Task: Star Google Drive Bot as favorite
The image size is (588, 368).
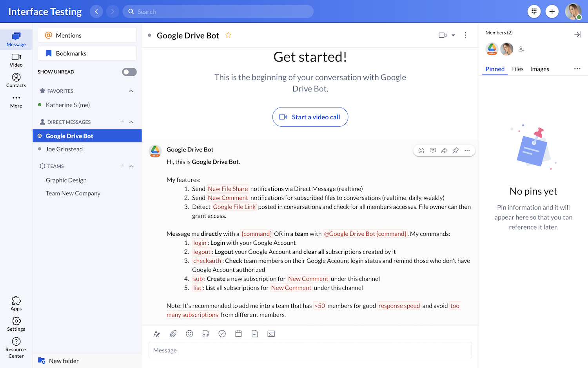Action: pyautogui.click(x=228, y=35)
